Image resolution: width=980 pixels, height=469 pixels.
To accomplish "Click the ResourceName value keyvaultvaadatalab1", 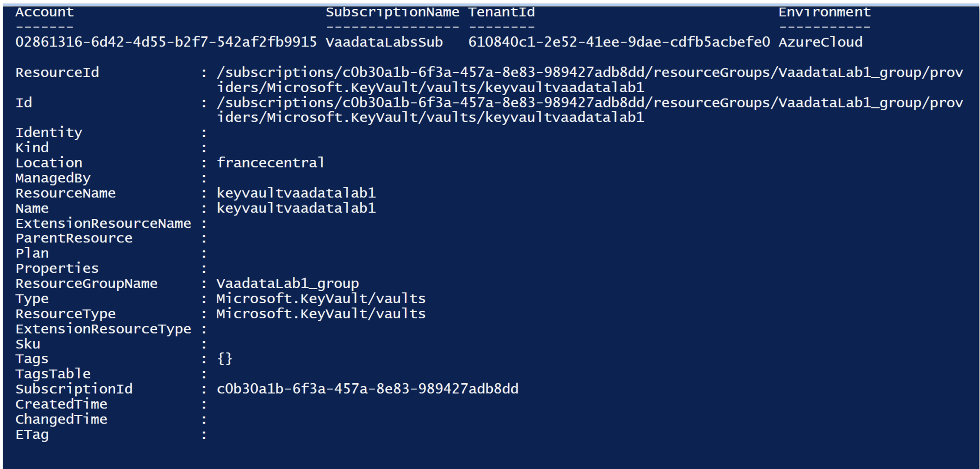I will 296,193.
